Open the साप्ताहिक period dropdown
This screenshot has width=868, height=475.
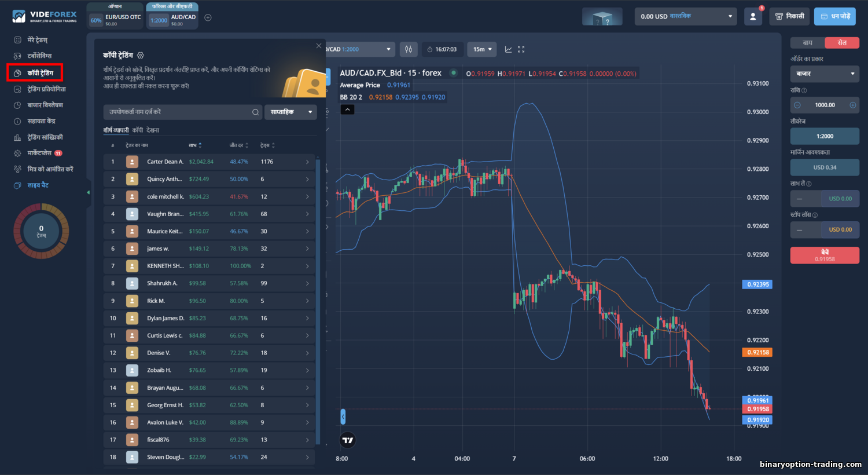click(x=290, y=112)
